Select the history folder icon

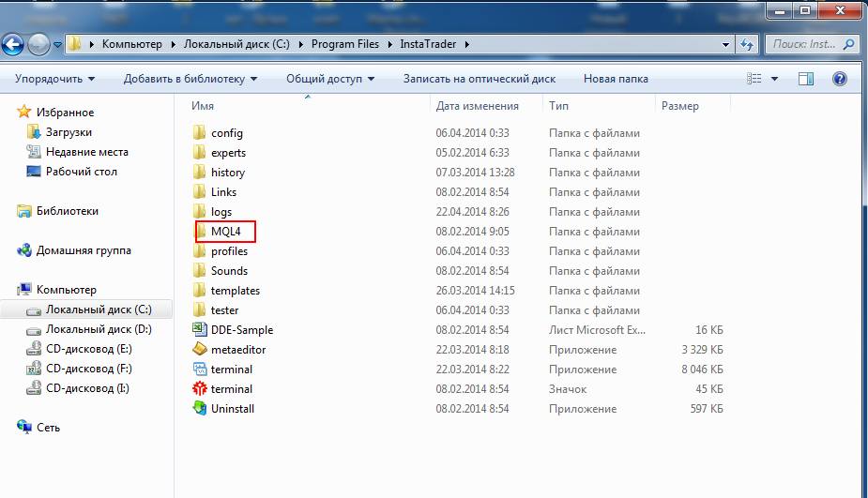[199, 172]
